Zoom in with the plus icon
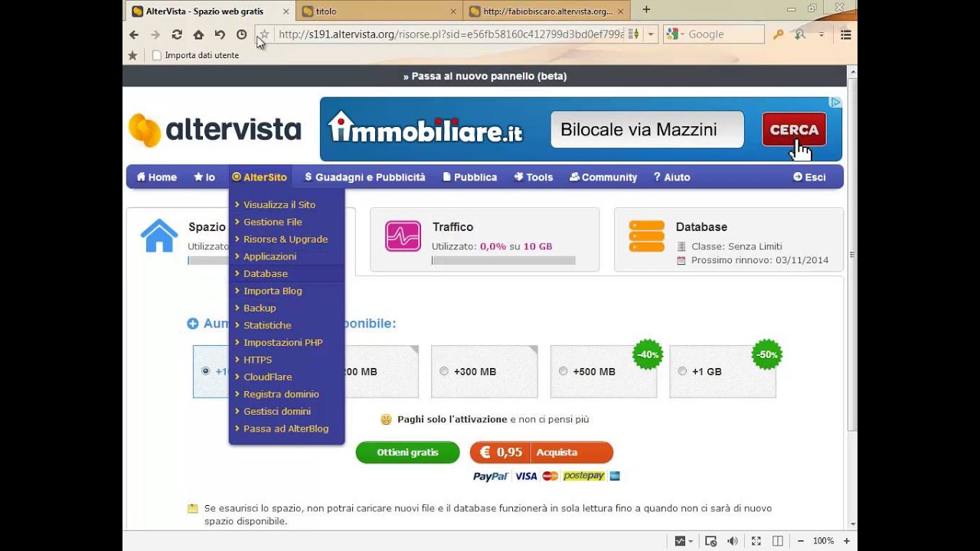 847,541
